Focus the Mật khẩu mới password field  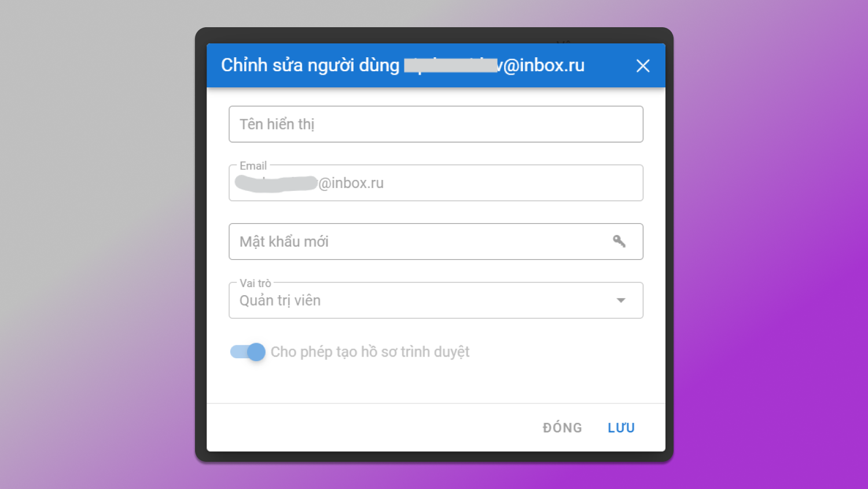click(436, 241)
